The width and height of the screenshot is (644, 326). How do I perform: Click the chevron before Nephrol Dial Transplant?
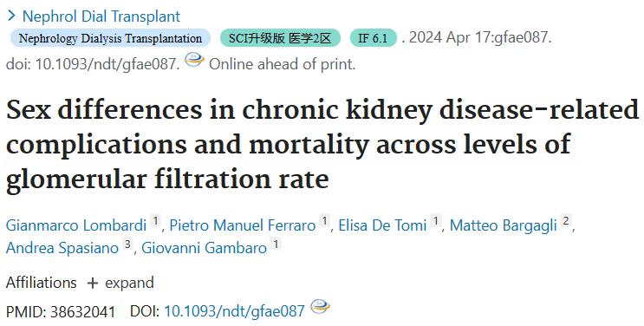click(11, 16)
